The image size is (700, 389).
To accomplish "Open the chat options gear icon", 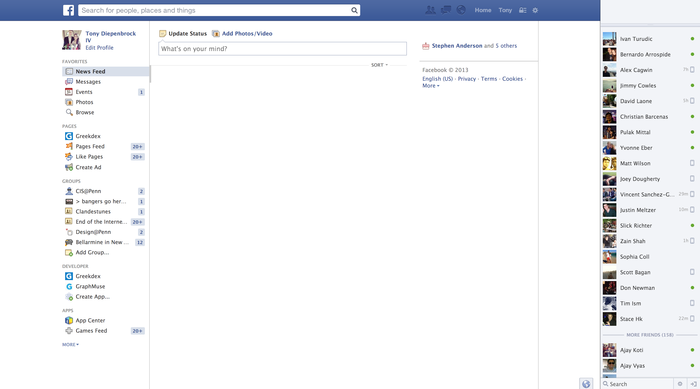I will [x=680, y=384].
